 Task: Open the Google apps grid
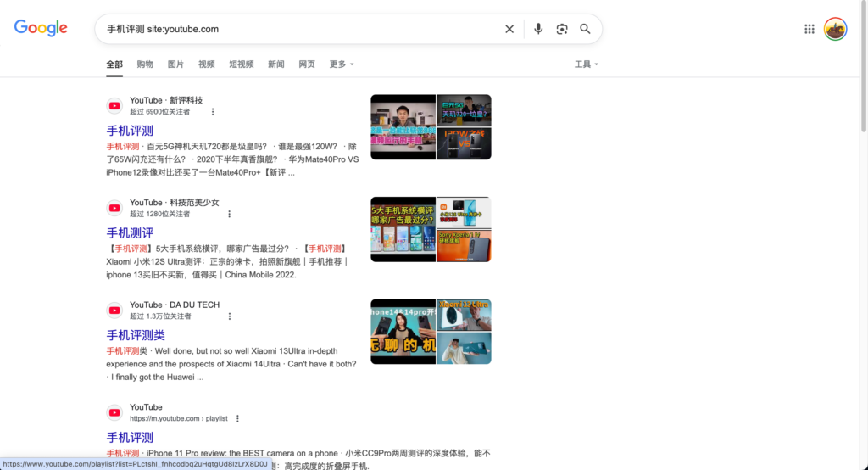coord(810,29)
